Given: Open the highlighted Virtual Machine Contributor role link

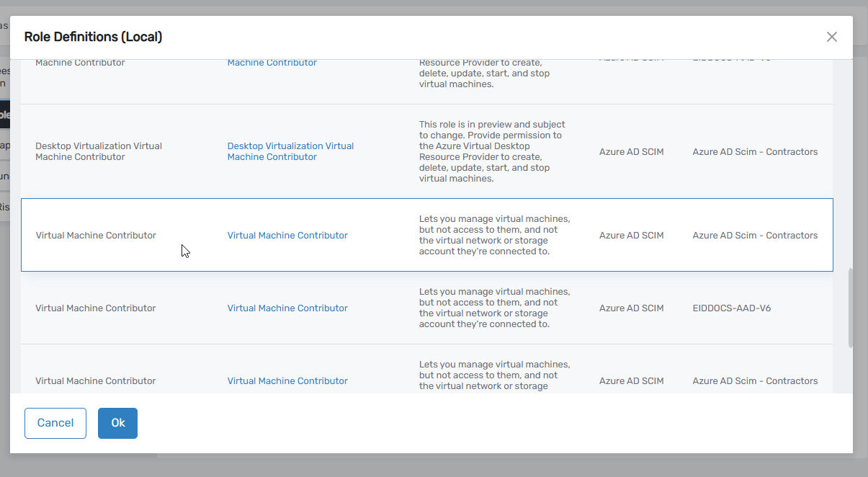Looking at the screenshot, I should click(287, 235).
